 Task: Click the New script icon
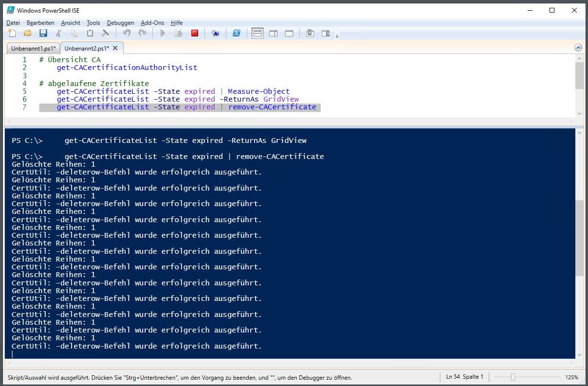13,33
